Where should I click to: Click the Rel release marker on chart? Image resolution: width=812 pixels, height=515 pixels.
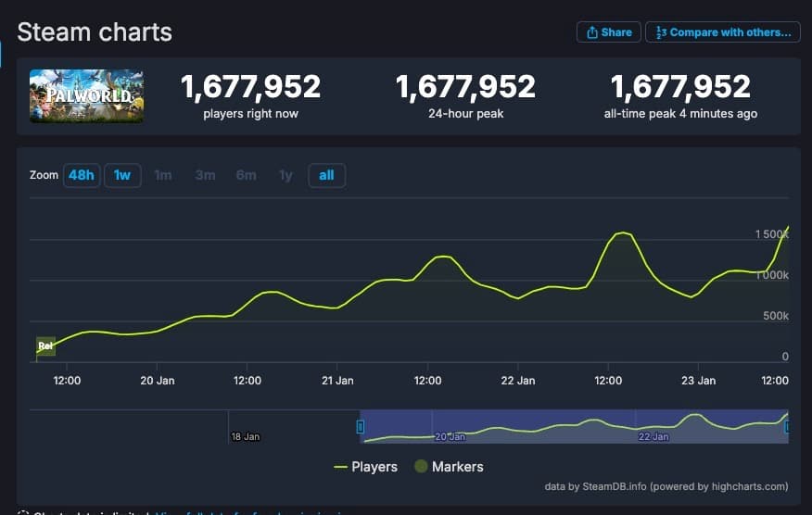pyautogui.click(x=45, y=345)
